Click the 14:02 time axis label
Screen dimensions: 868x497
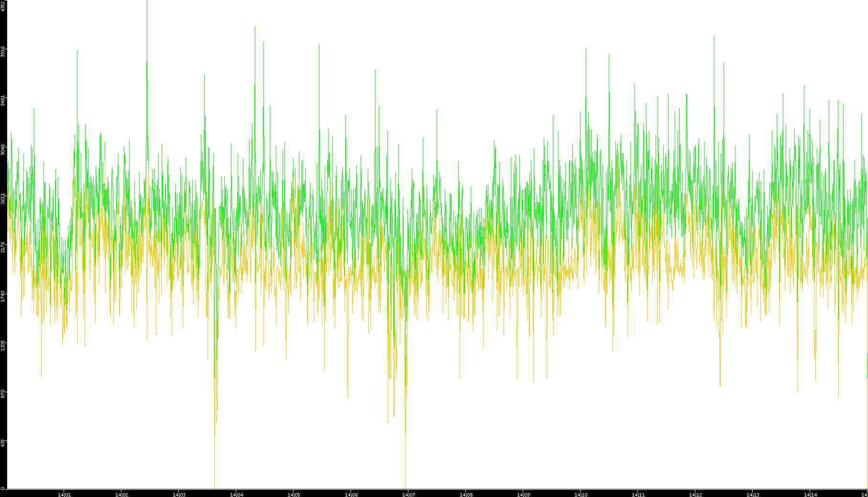121,495
